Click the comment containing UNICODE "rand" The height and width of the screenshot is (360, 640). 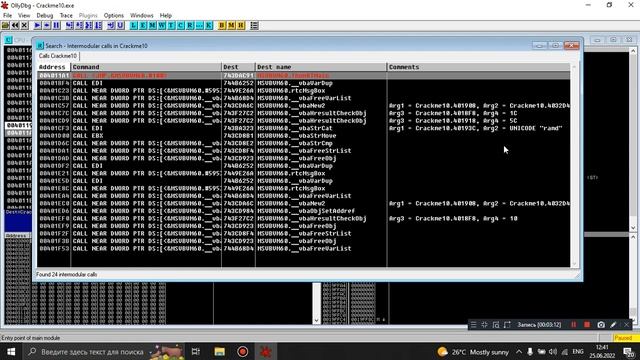tap(476, 128)
